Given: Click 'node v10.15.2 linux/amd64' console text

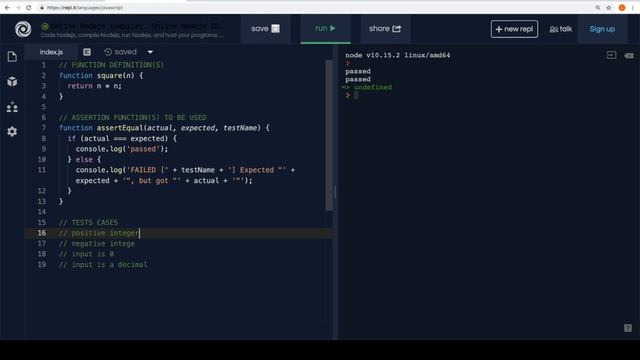Looking at the screenshot, I should click(x=398, y=55).
